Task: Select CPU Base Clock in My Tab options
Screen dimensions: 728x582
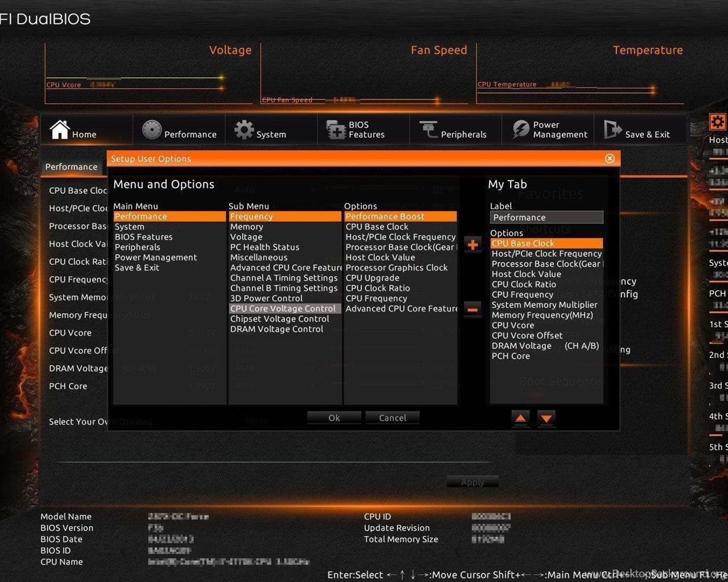Action: (547, 243)
